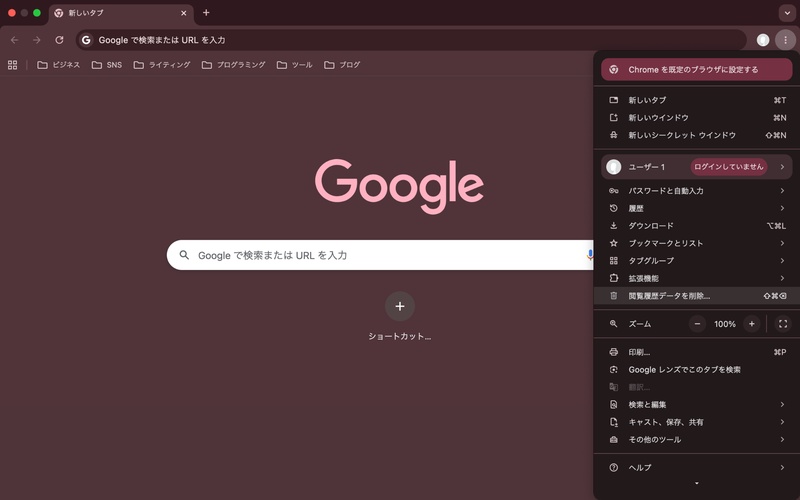
Task: Click the 拡張機能 puzzle icon
Action: pyautogui.click(x=614, y=278)
